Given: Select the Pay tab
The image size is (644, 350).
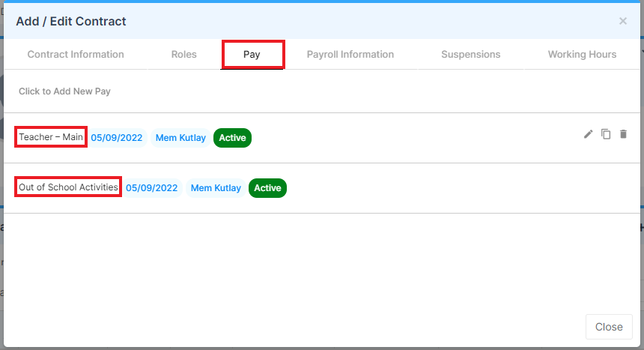Looking at the screenshot, I should point(252,54).
